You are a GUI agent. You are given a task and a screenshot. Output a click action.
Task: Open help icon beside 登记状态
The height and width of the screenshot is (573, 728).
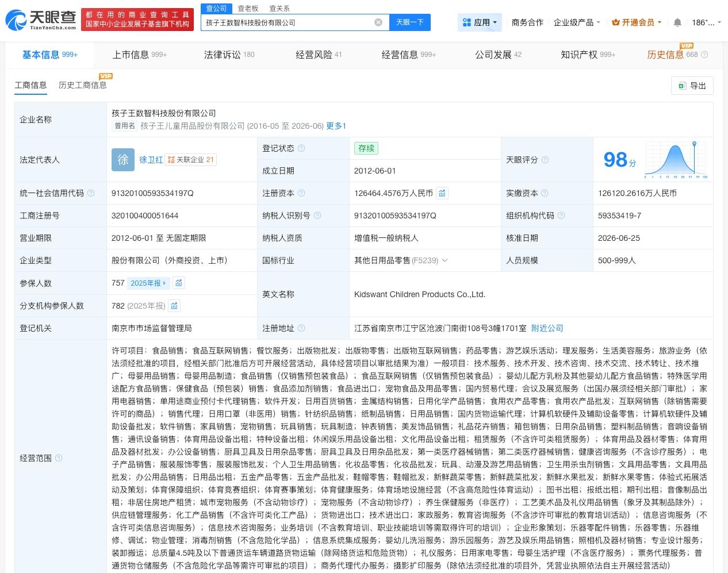click(301, 148)
